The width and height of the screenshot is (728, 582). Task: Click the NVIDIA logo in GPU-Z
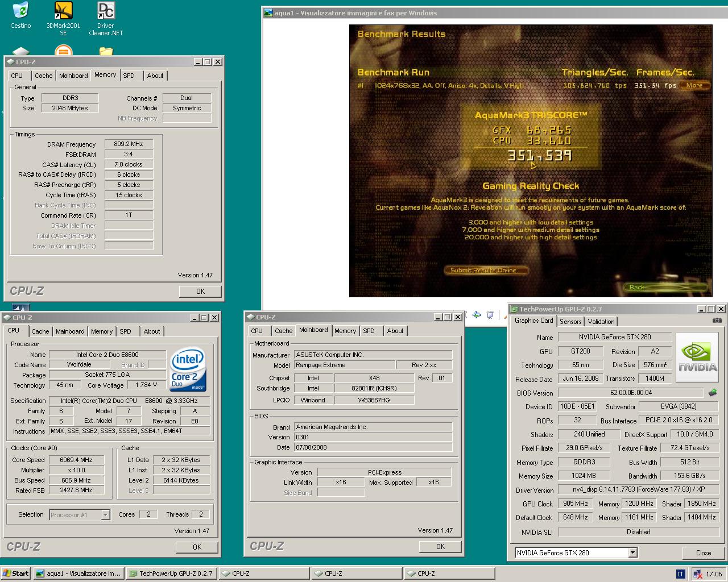pos(698,357)
